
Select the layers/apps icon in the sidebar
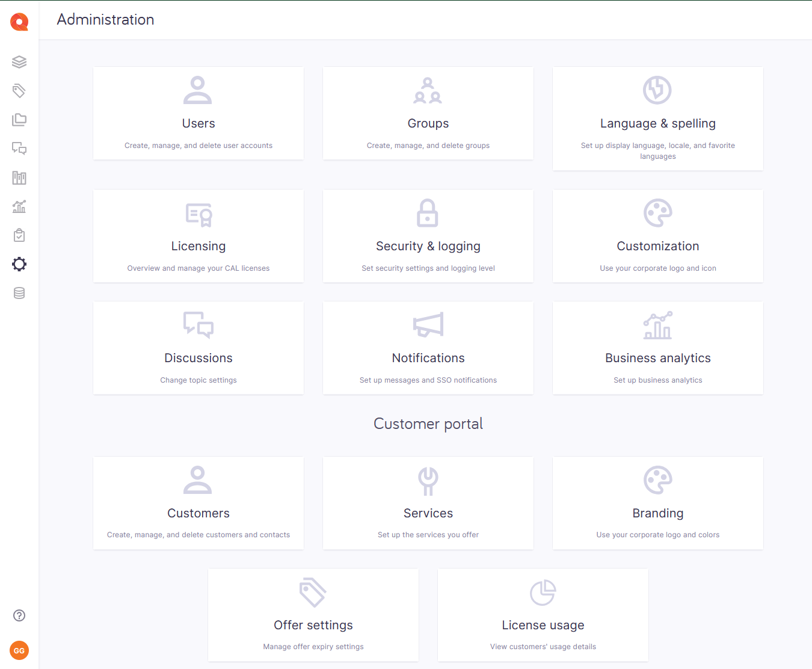coord(19,62)
